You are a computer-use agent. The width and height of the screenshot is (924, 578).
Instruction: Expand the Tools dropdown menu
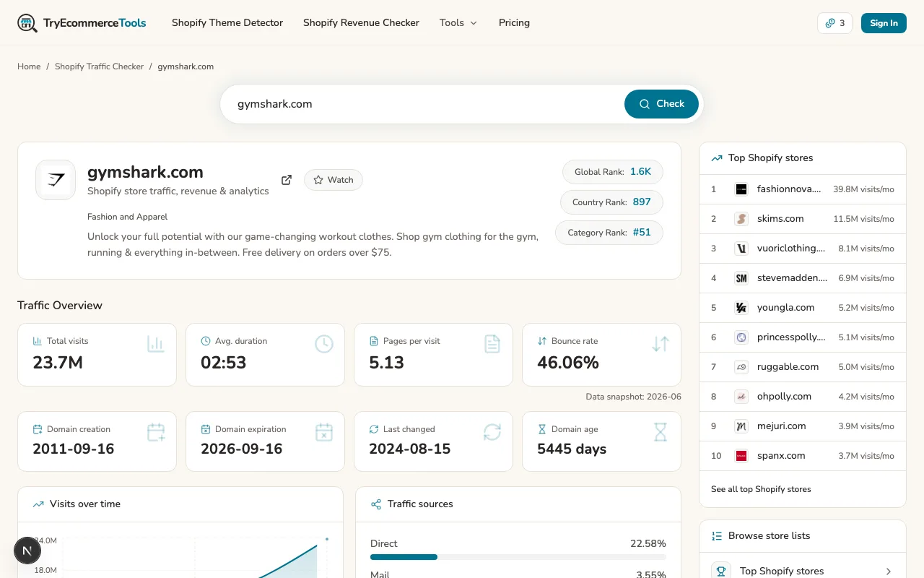click(x=458, y=23)
